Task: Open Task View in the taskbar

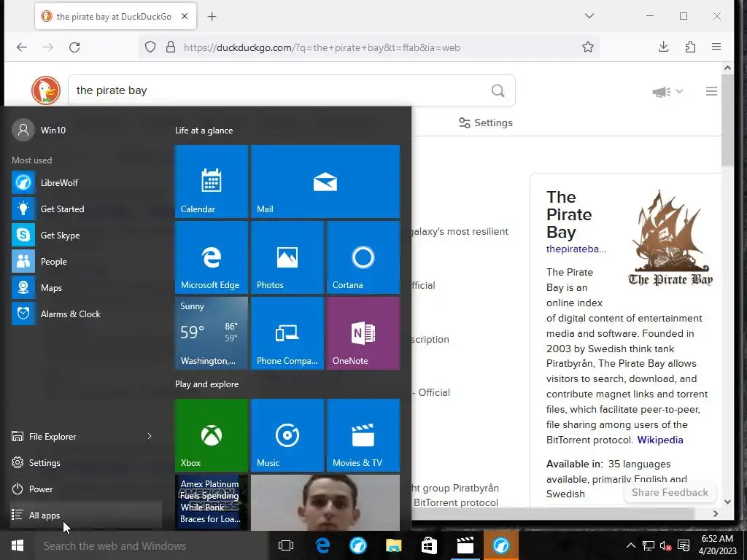Action: 286,545
